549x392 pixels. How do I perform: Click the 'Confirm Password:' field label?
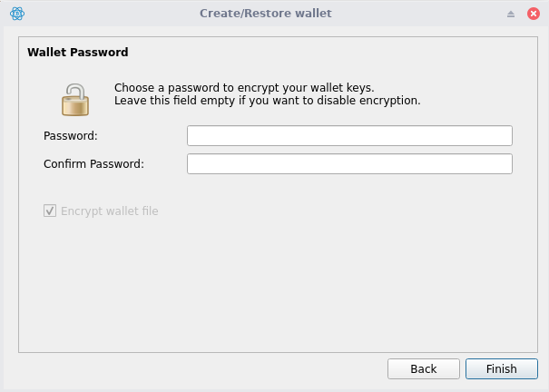93,164
